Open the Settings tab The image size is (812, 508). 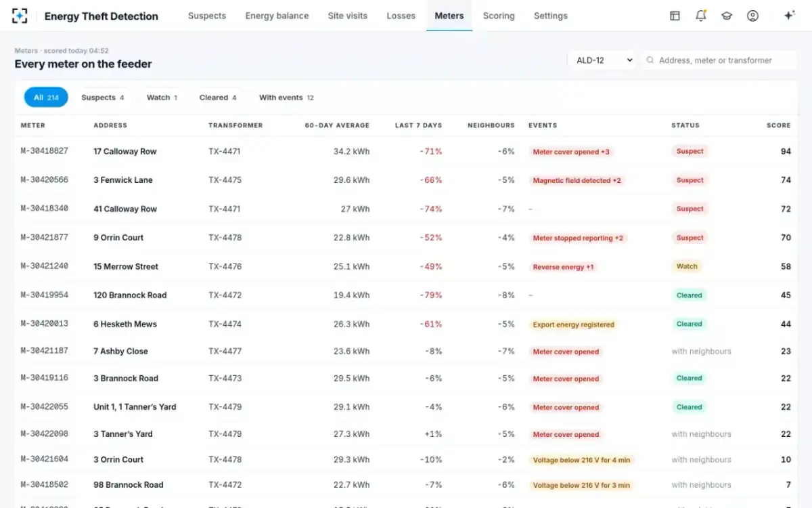tap(551, 16)
